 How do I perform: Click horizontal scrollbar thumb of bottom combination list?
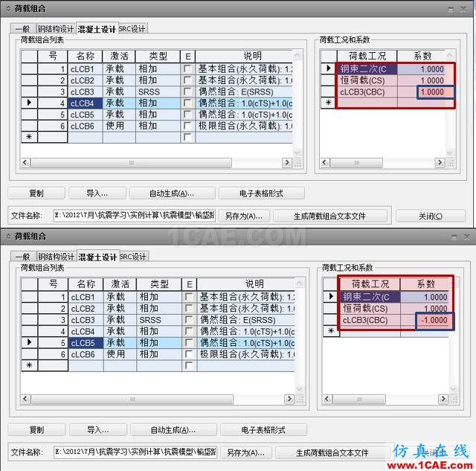(132, 399)
